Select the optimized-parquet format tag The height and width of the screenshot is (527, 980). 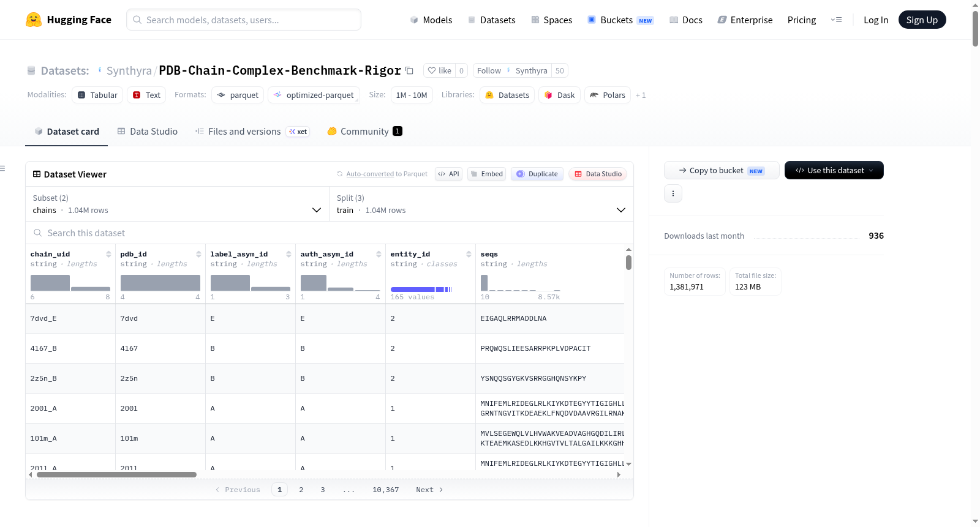(x=314, y=95)
